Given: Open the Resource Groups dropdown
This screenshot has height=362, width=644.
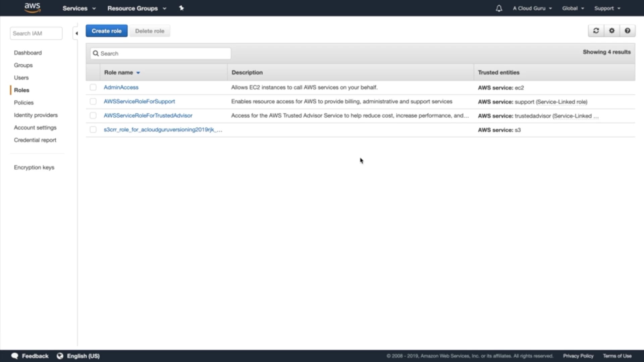Looking at the screenshot, I should [137, 8].
